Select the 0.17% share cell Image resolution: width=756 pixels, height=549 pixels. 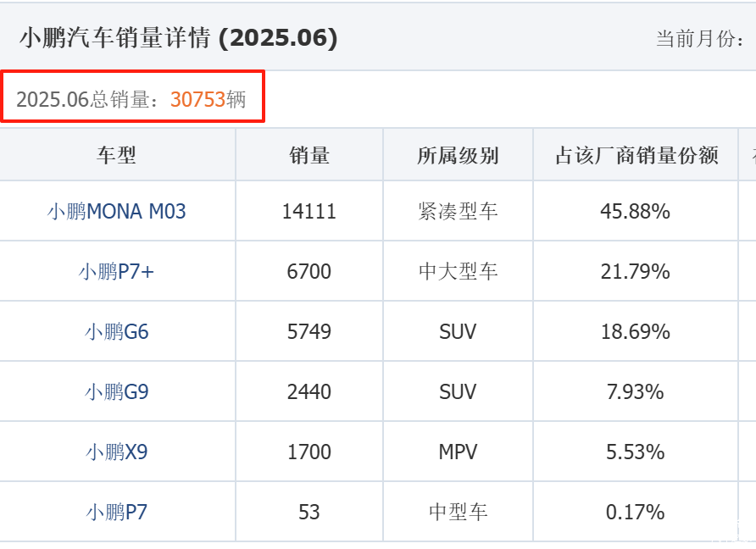tap(635, 512)
